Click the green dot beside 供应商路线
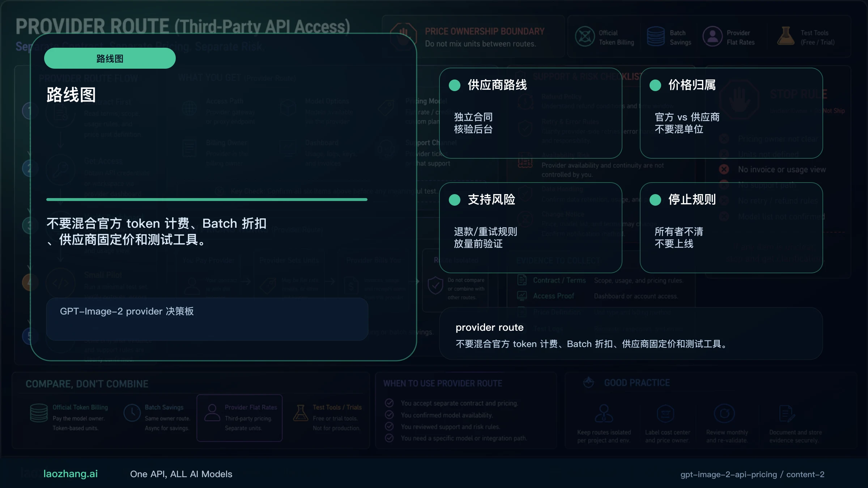This screenshot has height=488, width=868. pyautogui.click(x=455, y=85)
